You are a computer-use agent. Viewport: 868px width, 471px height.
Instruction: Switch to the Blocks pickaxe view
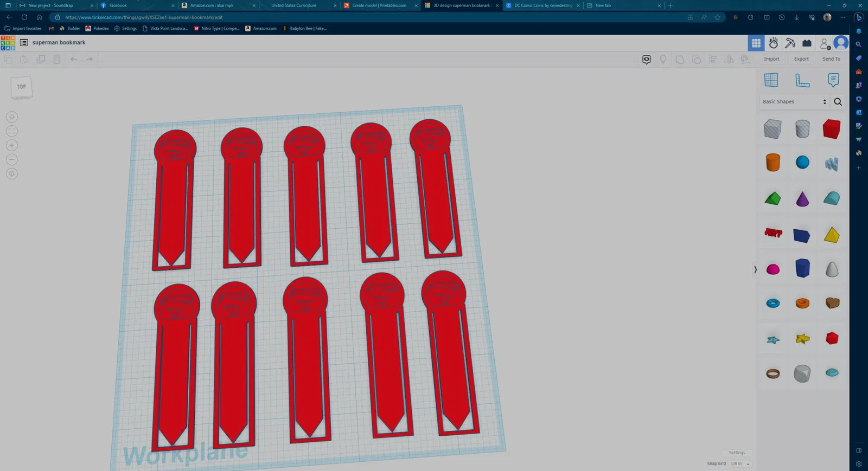pyautogui.click(x=790, y=43)
